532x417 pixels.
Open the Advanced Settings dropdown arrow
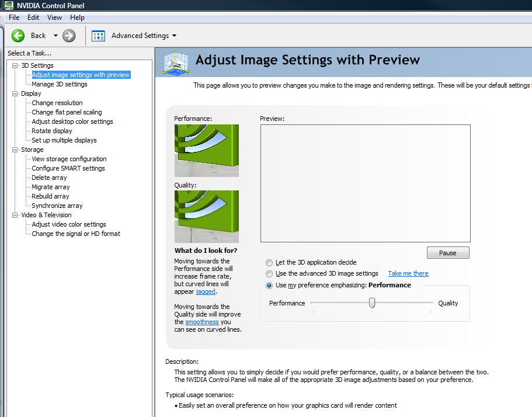click(x=174, y=36)
